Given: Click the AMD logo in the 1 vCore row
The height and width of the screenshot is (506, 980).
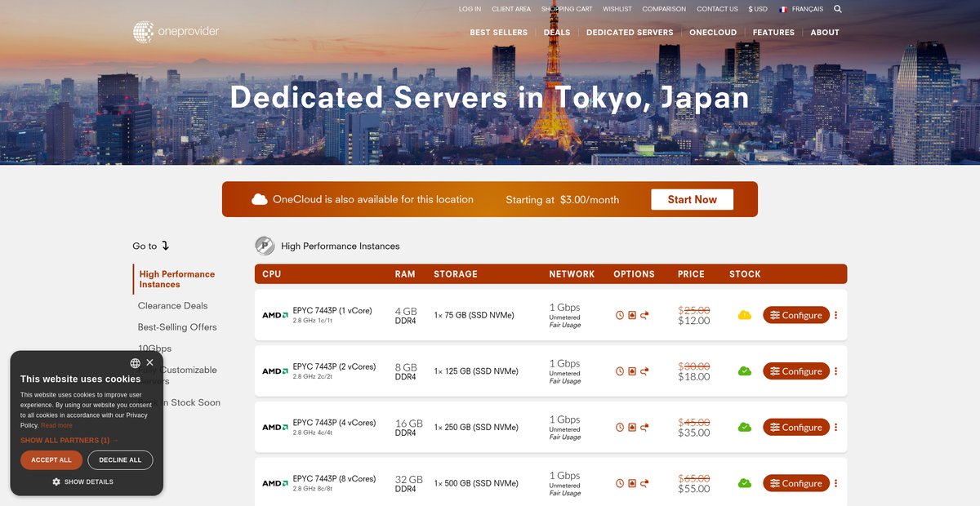Looking at the screenshot, I should tap(274, 315).
